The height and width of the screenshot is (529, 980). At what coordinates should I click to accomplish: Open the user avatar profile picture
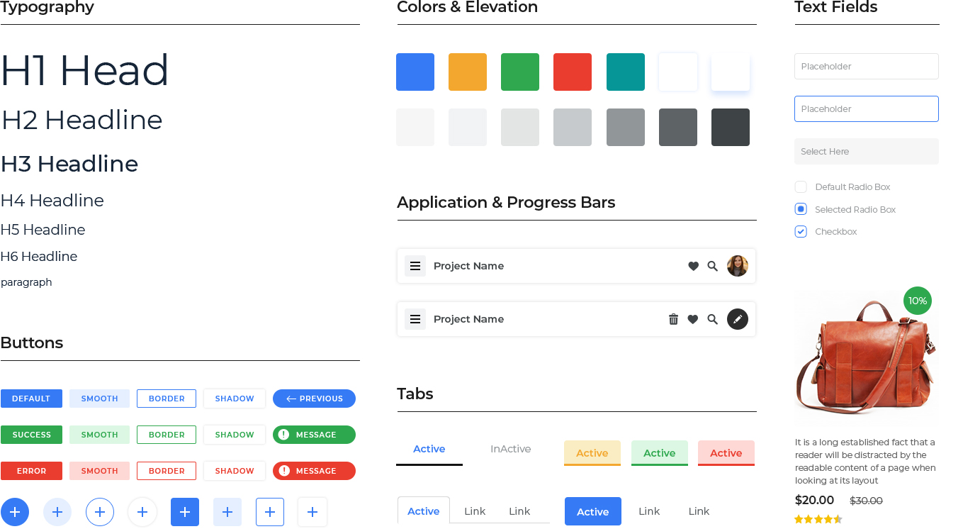[x=737, y=266]
